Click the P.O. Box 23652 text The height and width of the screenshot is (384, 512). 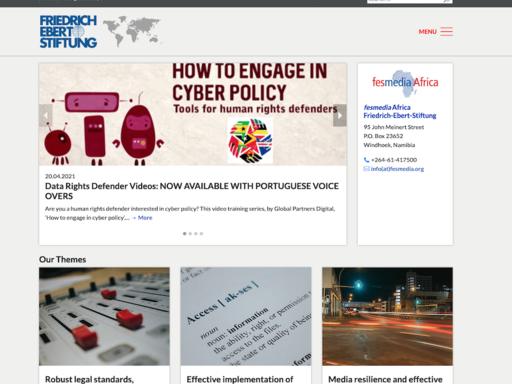tap(383, 136)
